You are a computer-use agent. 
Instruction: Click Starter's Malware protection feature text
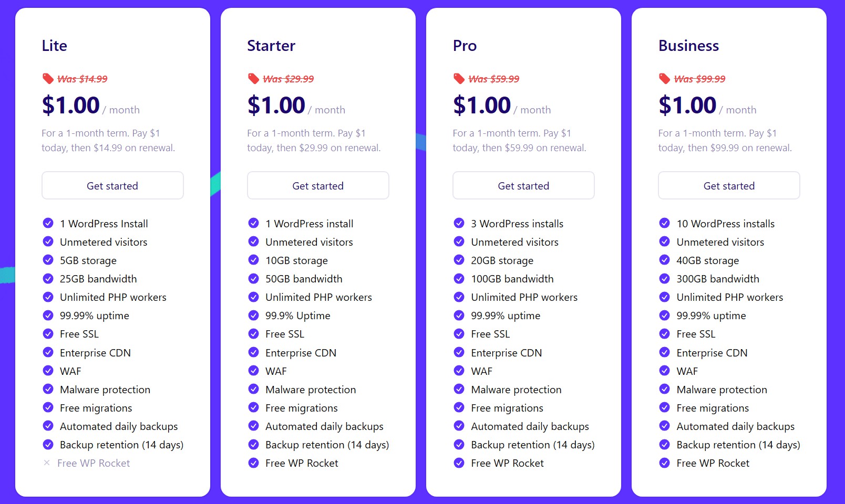310,389
